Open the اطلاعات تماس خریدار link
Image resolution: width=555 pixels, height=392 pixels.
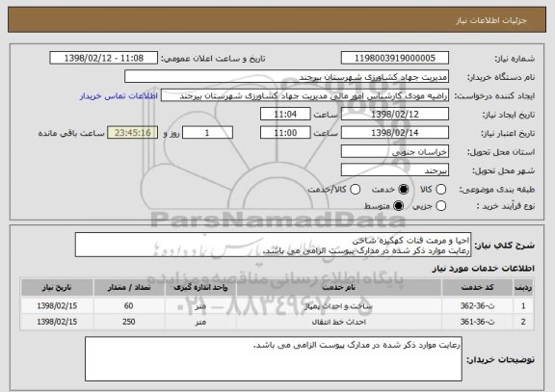(x=119, y=96)
